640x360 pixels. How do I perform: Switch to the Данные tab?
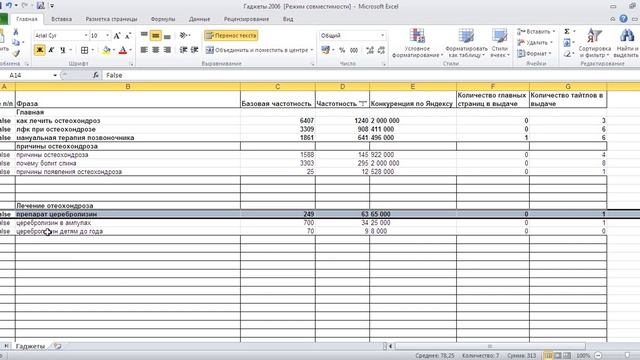pos(200,19)
